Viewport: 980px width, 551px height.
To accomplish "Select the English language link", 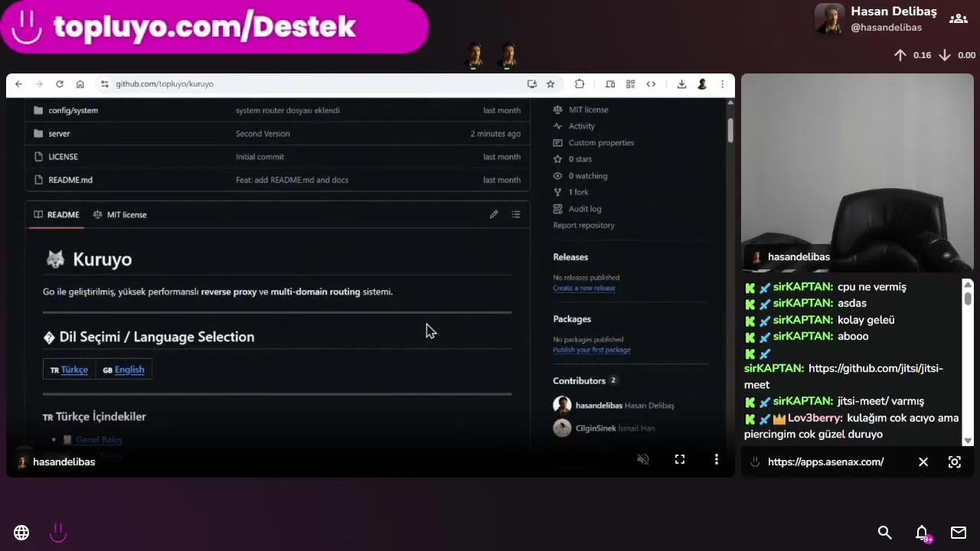I will click(x=129, y=370).
